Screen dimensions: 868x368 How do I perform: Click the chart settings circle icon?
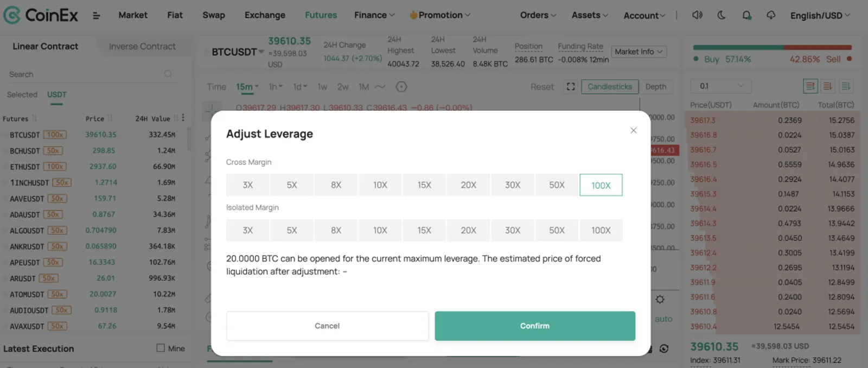pyautogui.click(x=401, y=86)
